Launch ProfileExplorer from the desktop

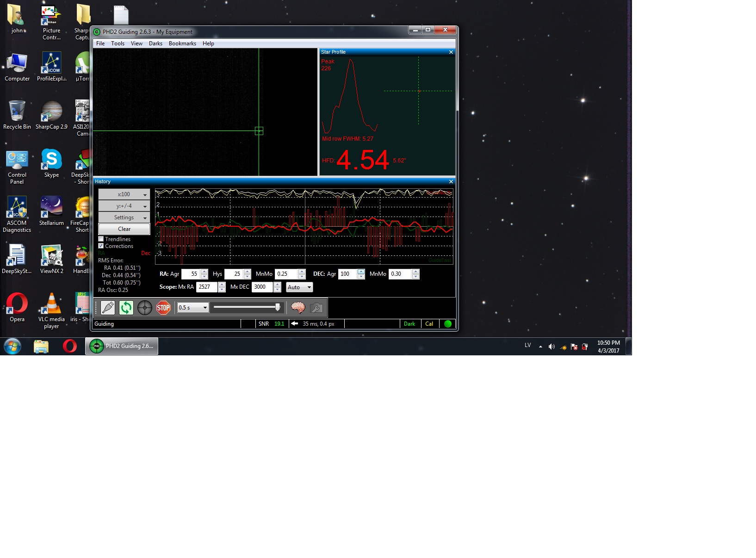coord(51,67)
